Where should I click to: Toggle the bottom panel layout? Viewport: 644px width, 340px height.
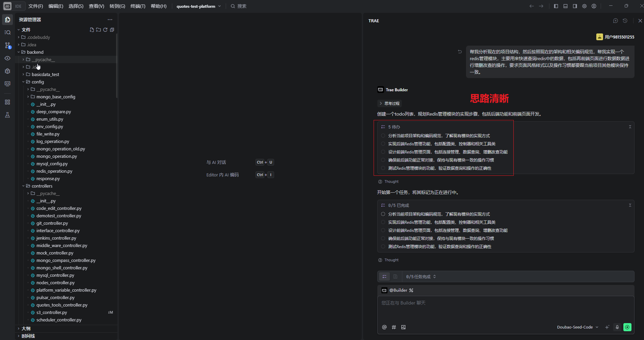coord(565,6)
